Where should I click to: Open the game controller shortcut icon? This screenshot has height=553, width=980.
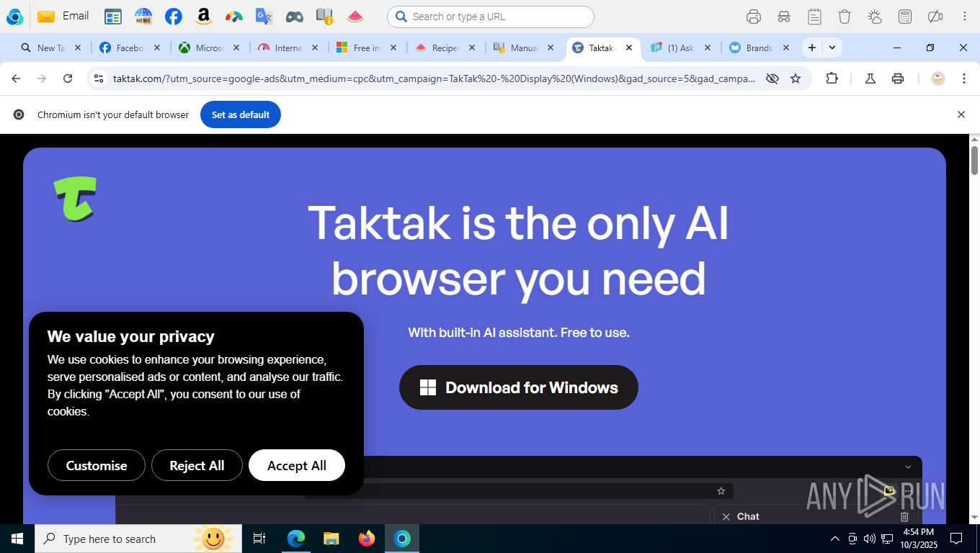click(295, 17)
